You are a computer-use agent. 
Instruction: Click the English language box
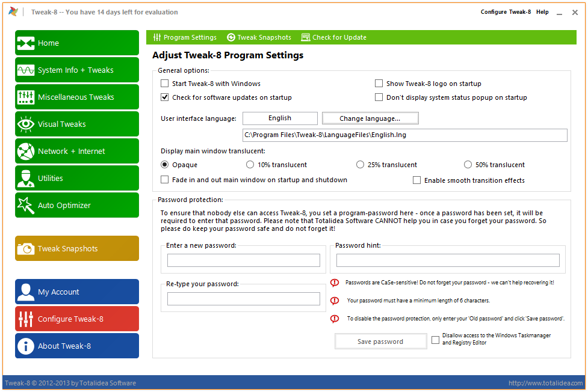tap(280, 118)
